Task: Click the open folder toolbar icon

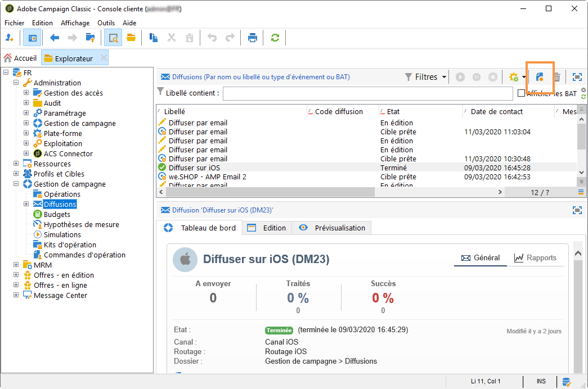Action: click(131, 38)
